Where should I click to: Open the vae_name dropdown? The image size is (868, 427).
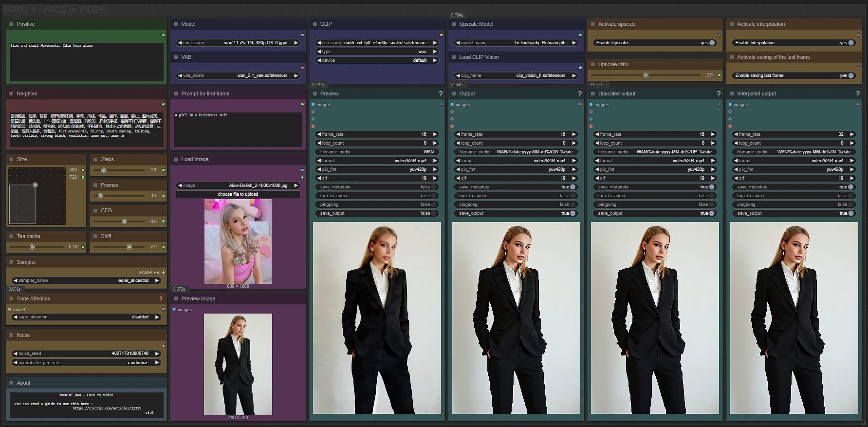click(238, 75)
